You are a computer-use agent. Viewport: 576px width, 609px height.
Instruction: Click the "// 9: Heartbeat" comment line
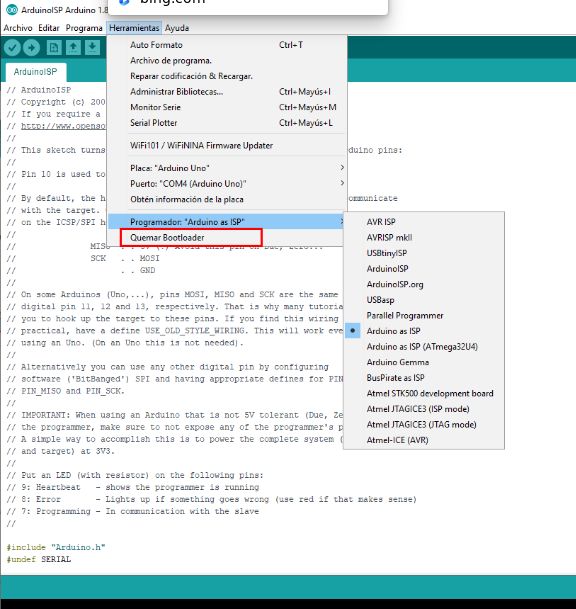[132, 487]
